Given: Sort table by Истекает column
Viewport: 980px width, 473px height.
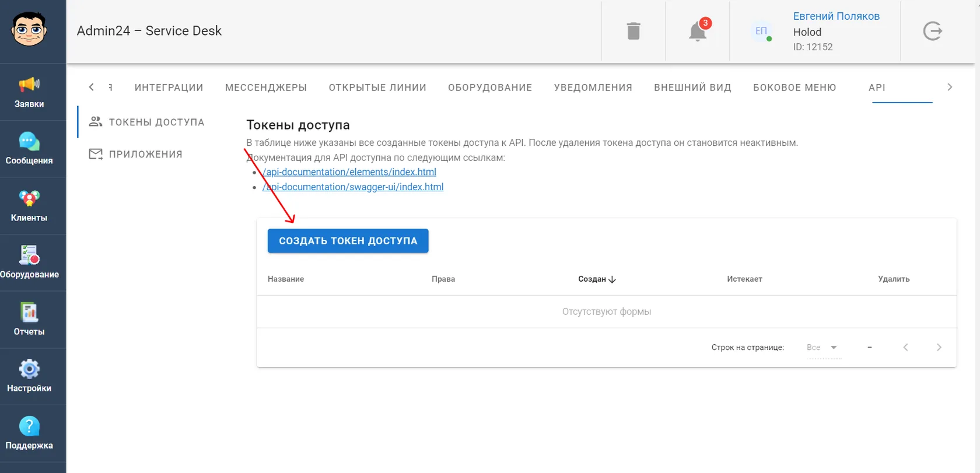Looking at the screenshot, I should coord(744,279).
